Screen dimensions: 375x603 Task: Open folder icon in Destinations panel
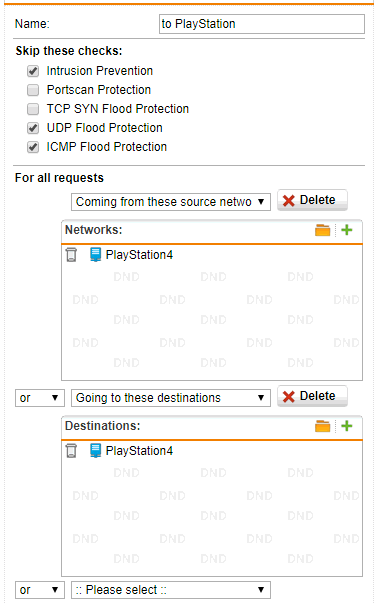(322, 426)
